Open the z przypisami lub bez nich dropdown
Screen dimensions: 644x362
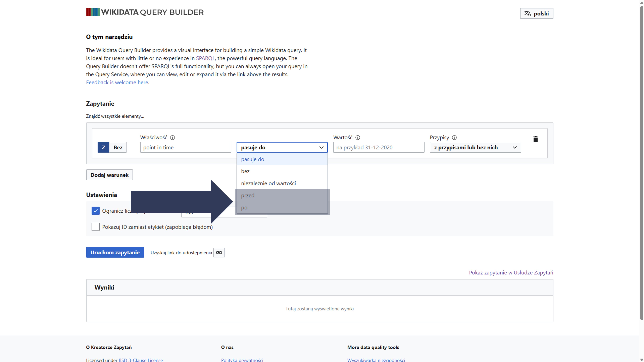coord(475,148)
